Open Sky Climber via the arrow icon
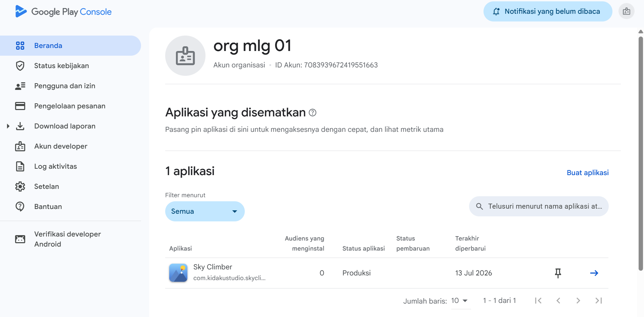Viewport: 644px width, 317px height. 594,273
